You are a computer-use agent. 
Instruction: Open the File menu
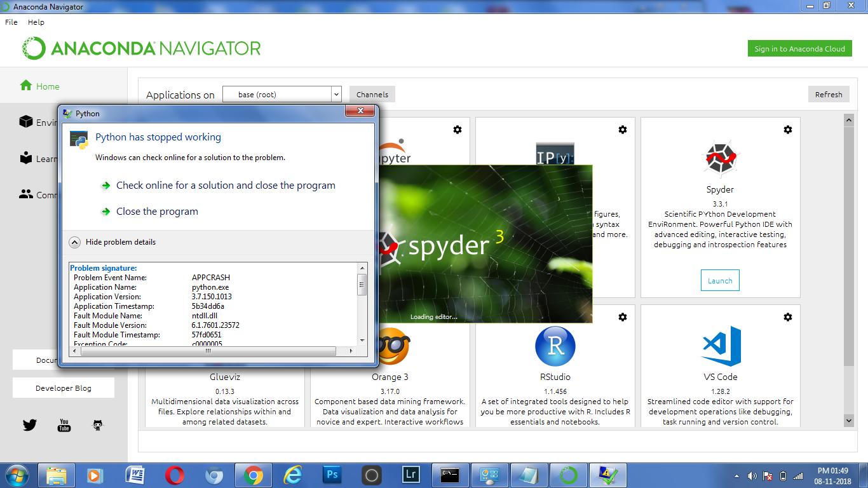[x=10, y=22]
